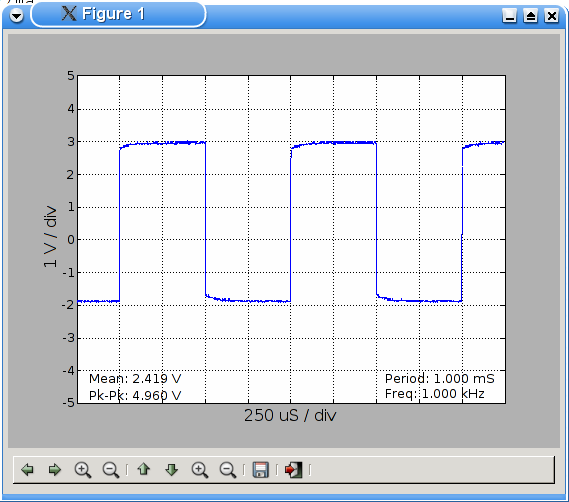Click the green right arrow pan icon
The height and width of the screenshot is (502, 569).
coord(55,470)
